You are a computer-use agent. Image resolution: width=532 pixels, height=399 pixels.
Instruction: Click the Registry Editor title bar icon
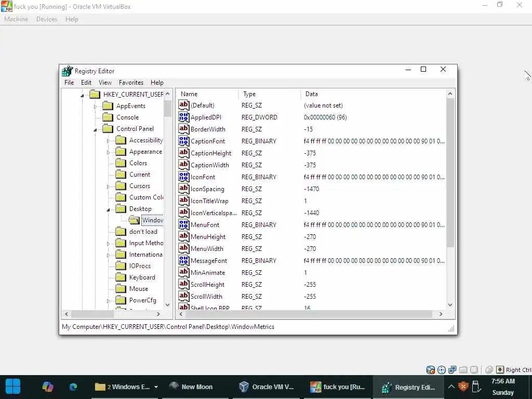(x=67, y=71)
